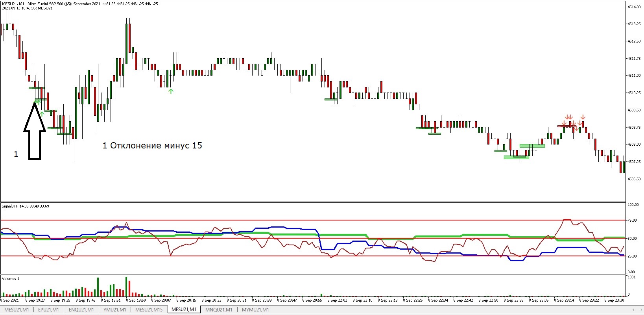Screen dimensions: 644x315
Task: Click the 50.00 level on Signal3TF scale
Action: click(632, 239)
